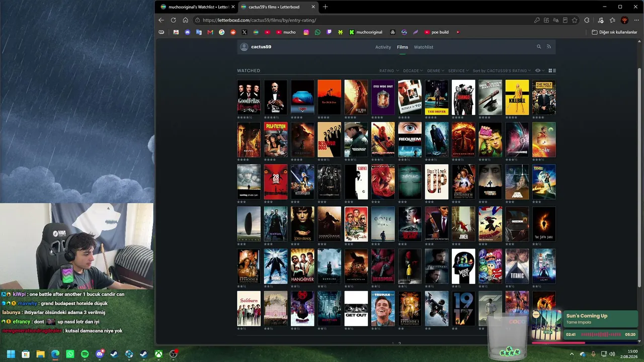The height and width of the screenshot is (362, 644).
Task: Click the browser address bar URL
Action: click(260, 20)
